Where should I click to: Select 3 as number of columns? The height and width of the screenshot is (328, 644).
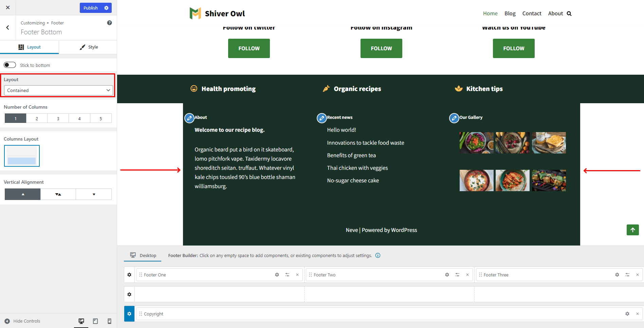tap(58, 119)
